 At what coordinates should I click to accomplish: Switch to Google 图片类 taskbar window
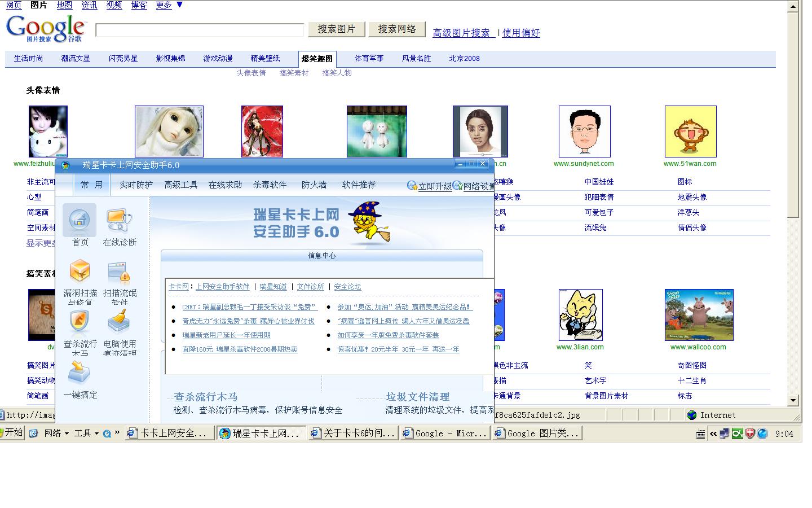537,433
